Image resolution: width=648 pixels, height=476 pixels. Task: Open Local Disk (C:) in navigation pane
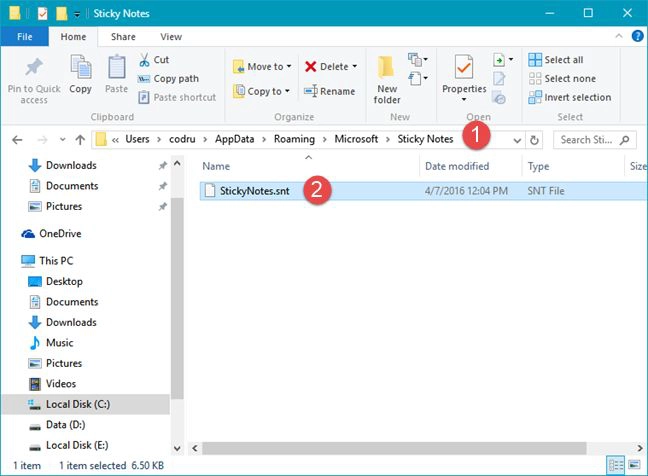pyautogui.click(x=86, y=404)
